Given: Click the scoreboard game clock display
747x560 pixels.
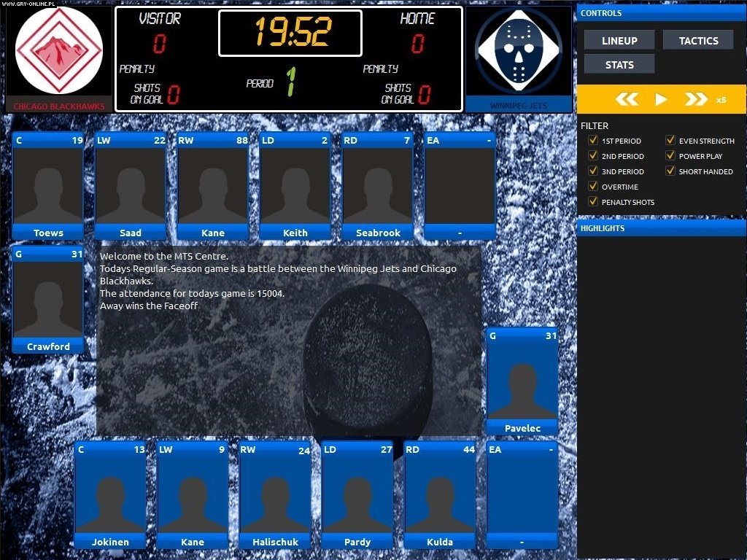Looking at the screenshot, I should (x=289, y=32).
